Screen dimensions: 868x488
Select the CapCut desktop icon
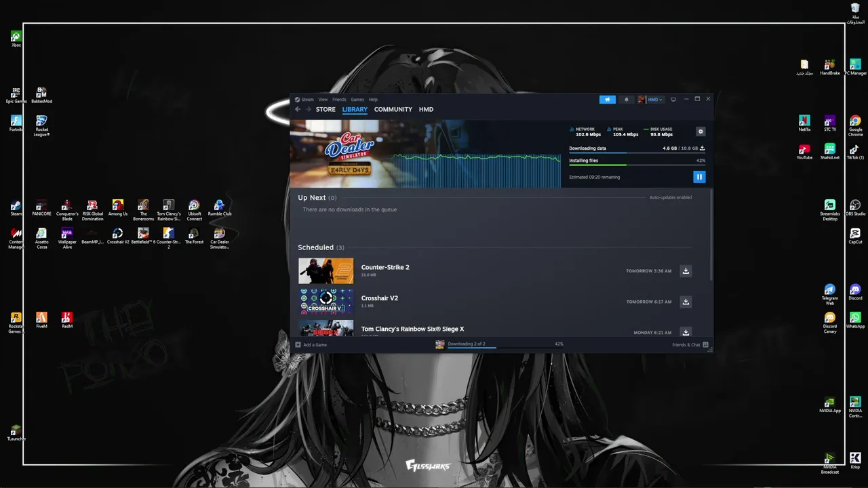(855, 236)
